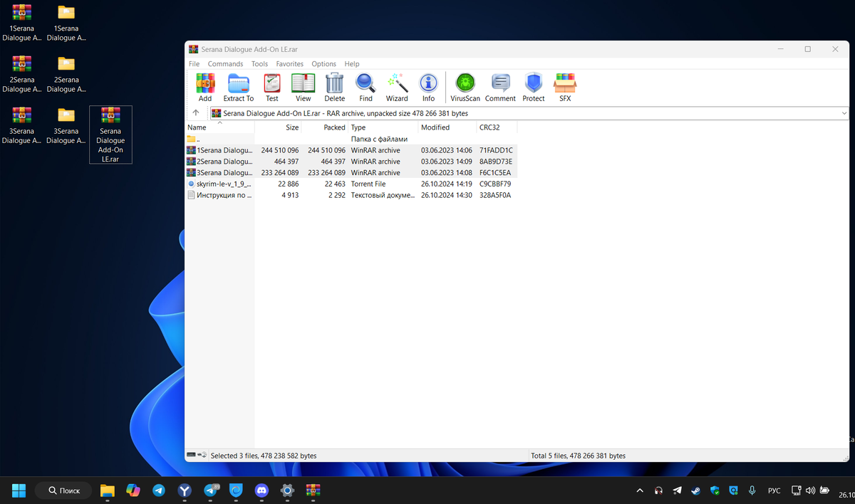This screenshot has width=855, height=504.
Task: Click the Extract To toolbar icon
Action: click(x=239, y=87)
